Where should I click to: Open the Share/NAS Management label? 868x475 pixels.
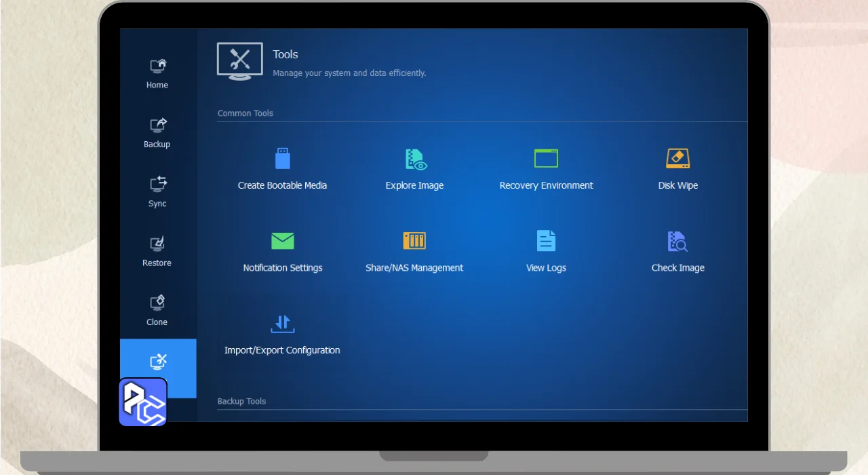[x=414, y=268]
